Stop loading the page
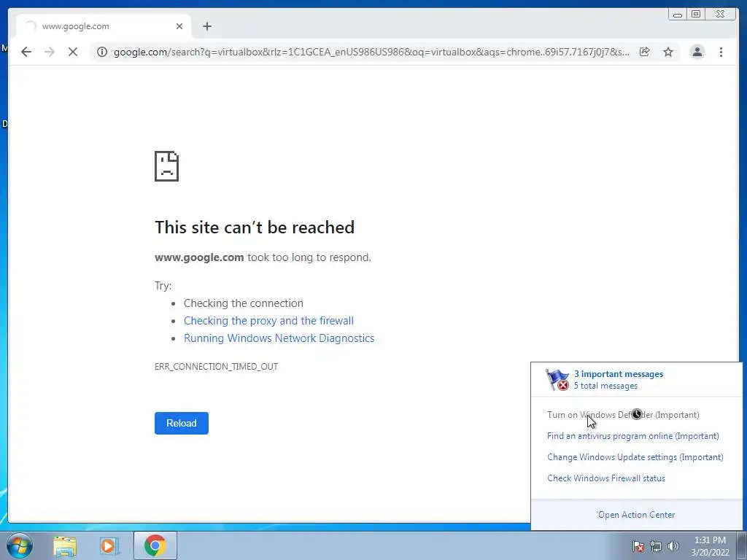Image resolution: width=747 pixels, height=560 pixels. [73, 52]
